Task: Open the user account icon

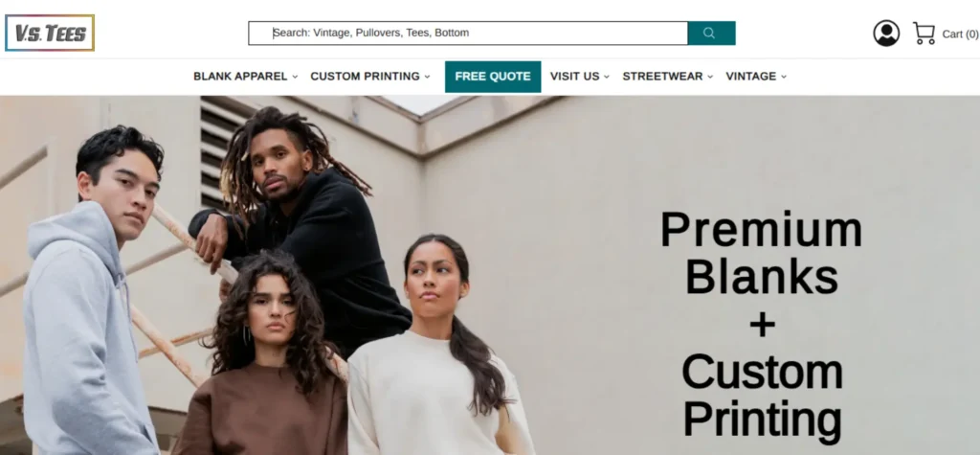Action: [x=886, y=34]
